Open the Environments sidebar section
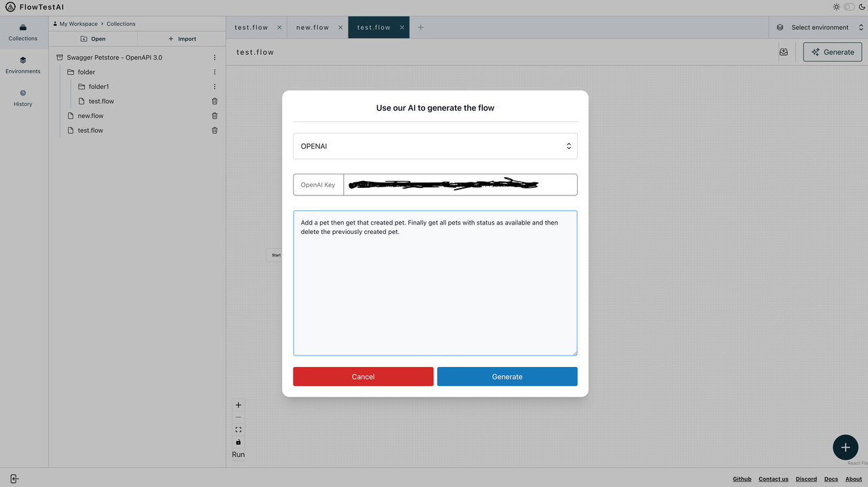The image size is (868, 487). [23, 65]
